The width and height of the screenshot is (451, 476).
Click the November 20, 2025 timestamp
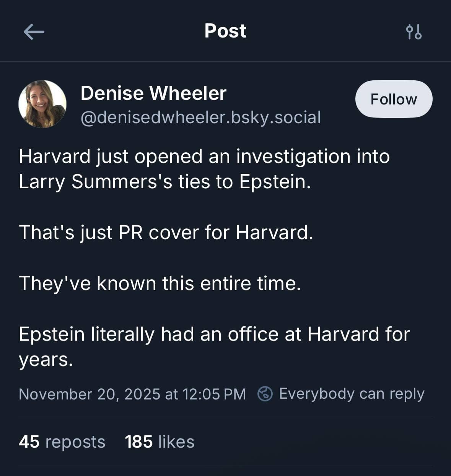132,394
